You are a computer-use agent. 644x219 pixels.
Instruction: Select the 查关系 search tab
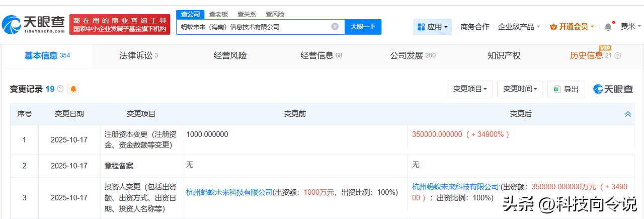coord(247,14)
